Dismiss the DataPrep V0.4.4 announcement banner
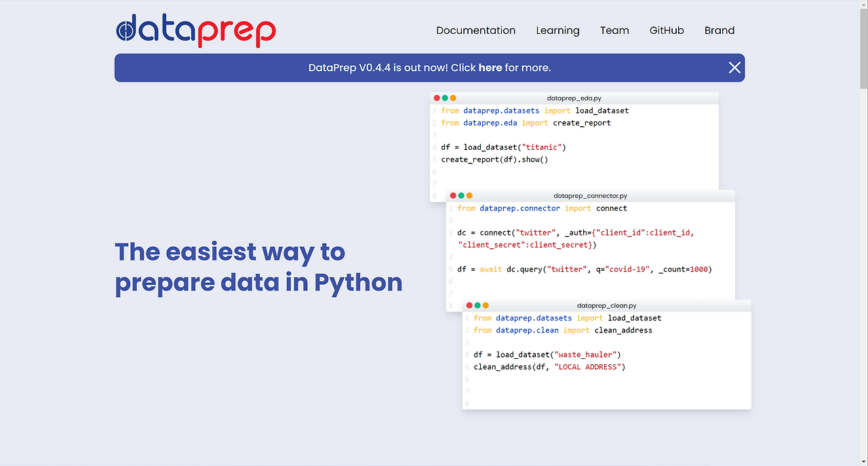This screenshot has height=466, width=868. pyautogui.click(x=734, y=68)
